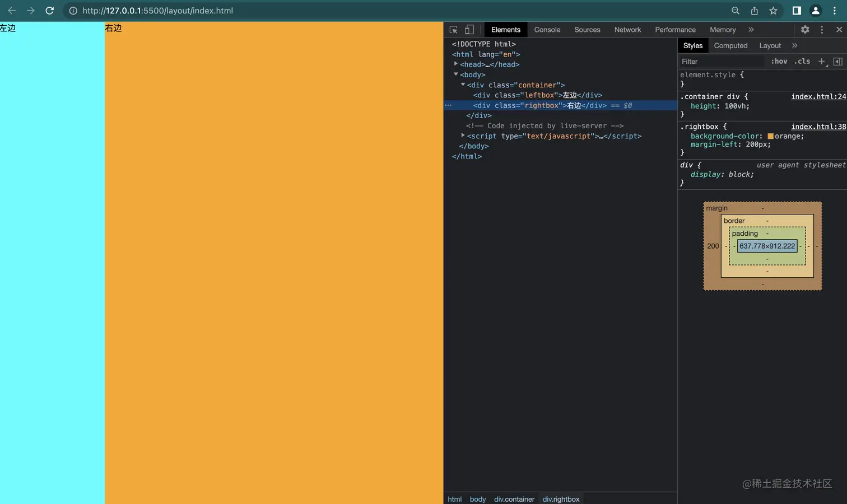Show more Styles sidebar tabs
This screenshot has height=504, width=847.
click(x=794, y=45)
